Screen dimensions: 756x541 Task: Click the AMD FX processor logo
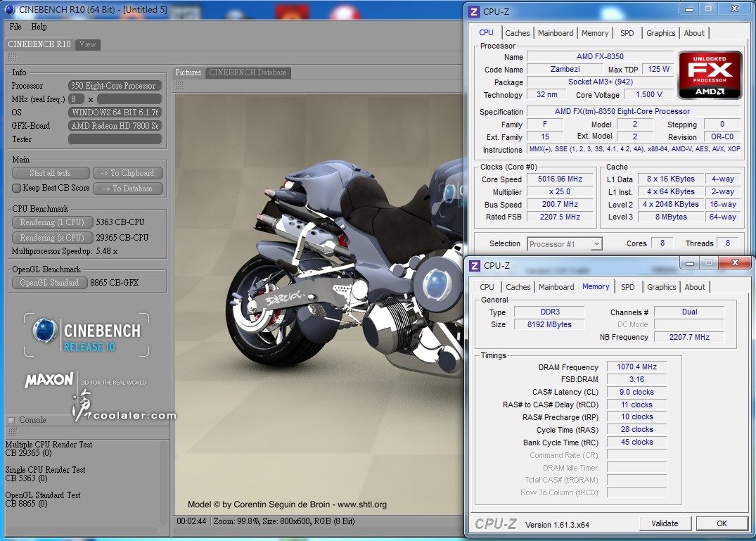710,75
